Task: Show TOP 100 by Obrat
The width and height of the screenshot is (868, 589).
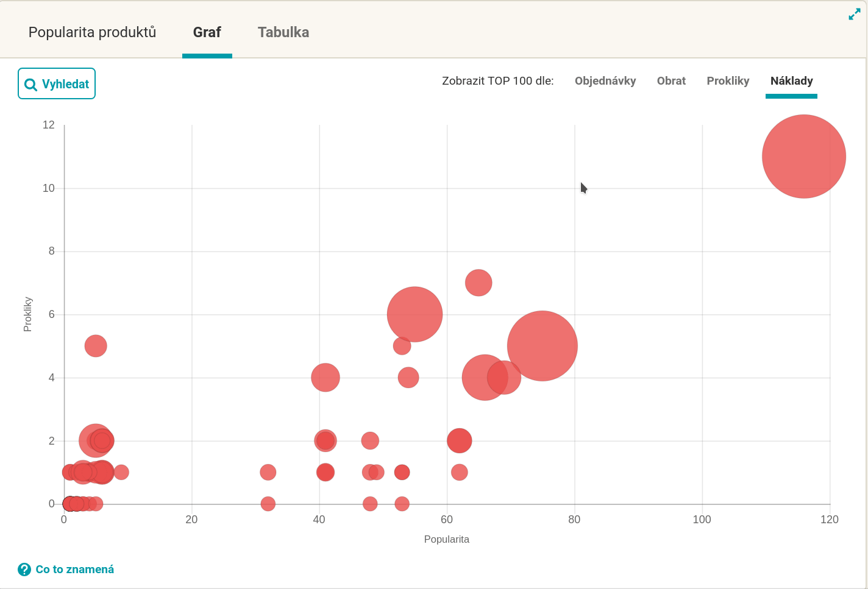Action: 671,81
